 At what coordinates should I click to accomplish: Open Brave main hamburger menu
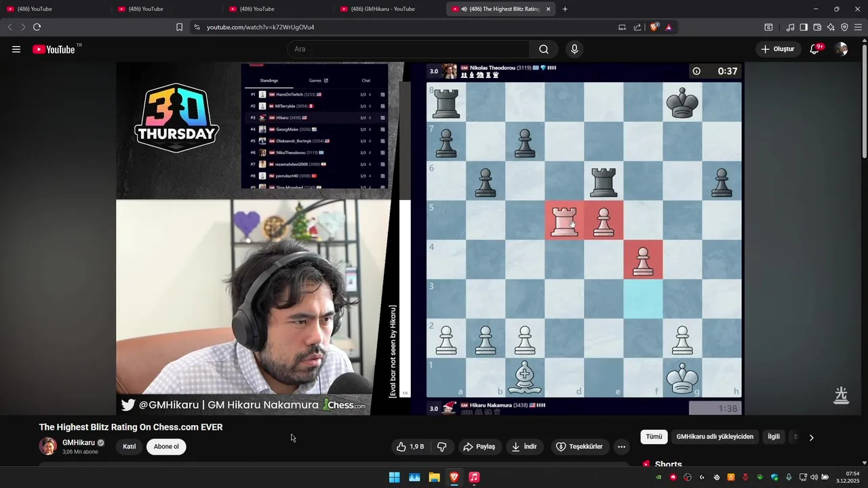point(859,27)
